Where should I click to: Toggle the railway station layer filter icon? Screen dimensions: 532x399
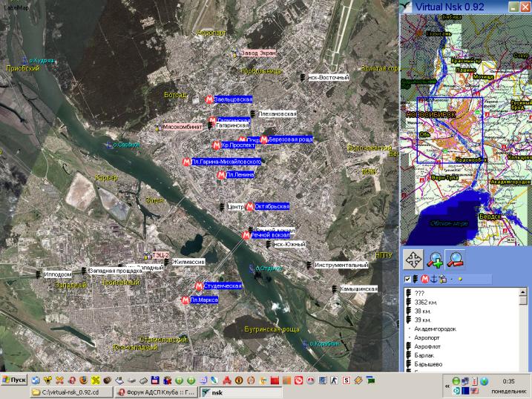[416, 279]
